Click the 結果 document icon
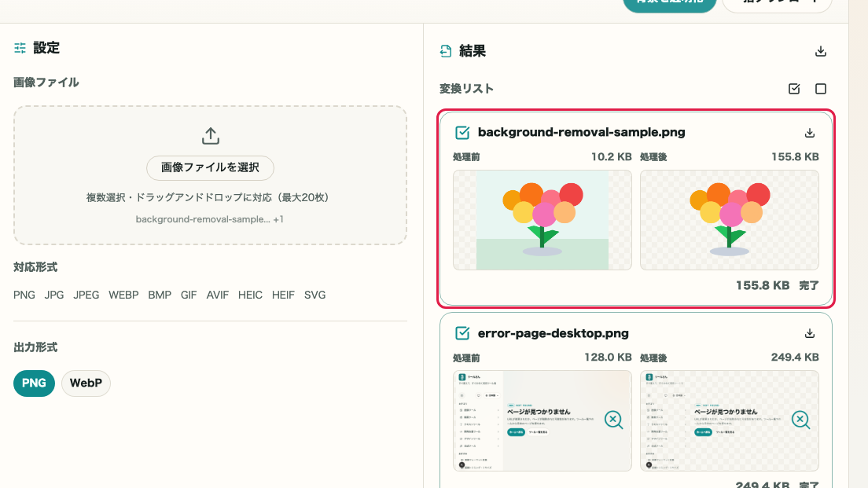The height and width of the screenshot is (488, 868). point(446,51)
